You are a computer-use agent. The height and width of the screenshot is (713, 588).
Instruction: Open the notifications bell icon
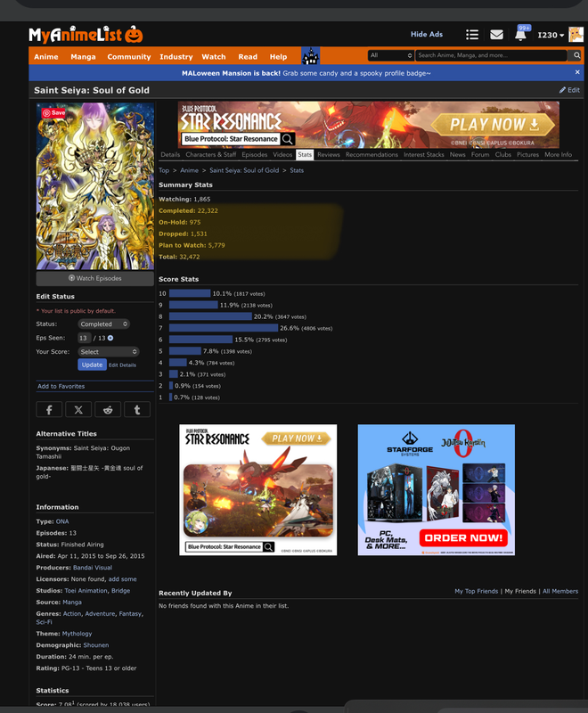point(521,35)
